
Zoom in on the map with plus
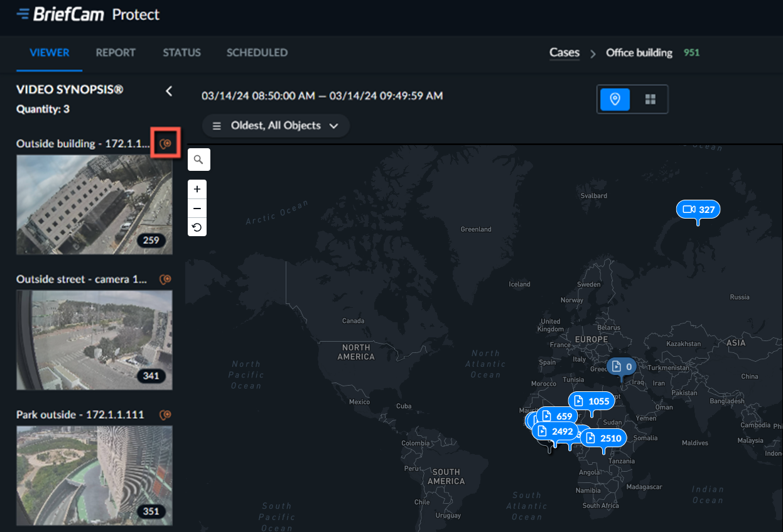pyautogui.click(x=197, y=189)
